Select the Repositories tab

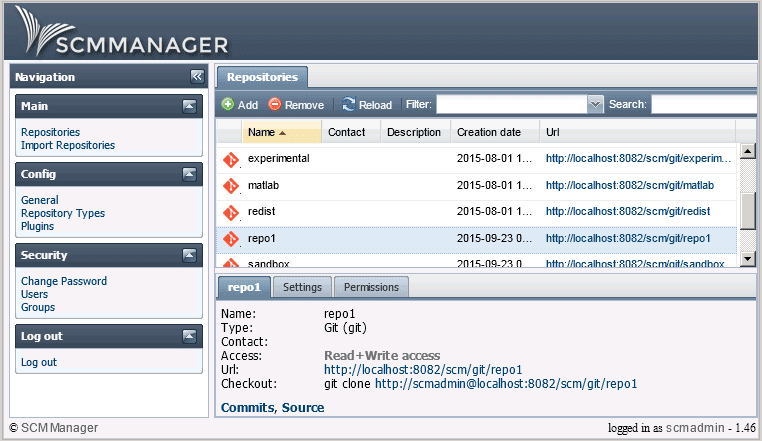tap(262, 77)
